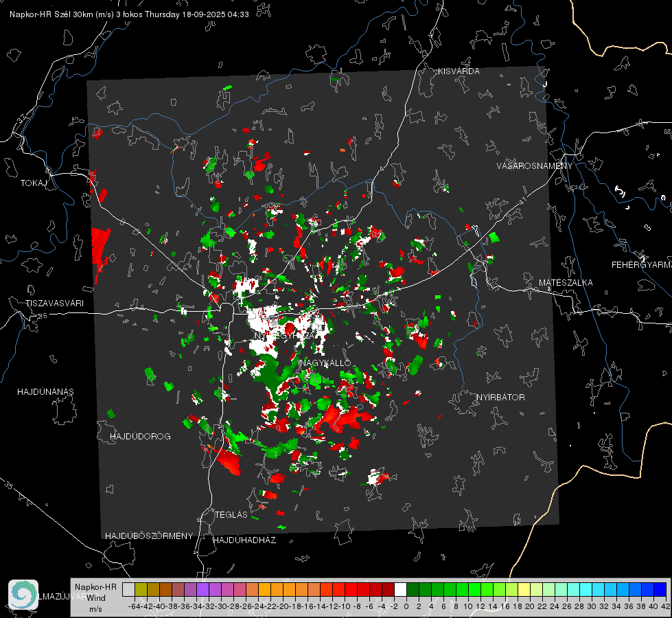The width and height of the screenshot is (672, 618).
Task: Select the TOKAJ town label
Action: pyautogui.click(x=32, y=183)
